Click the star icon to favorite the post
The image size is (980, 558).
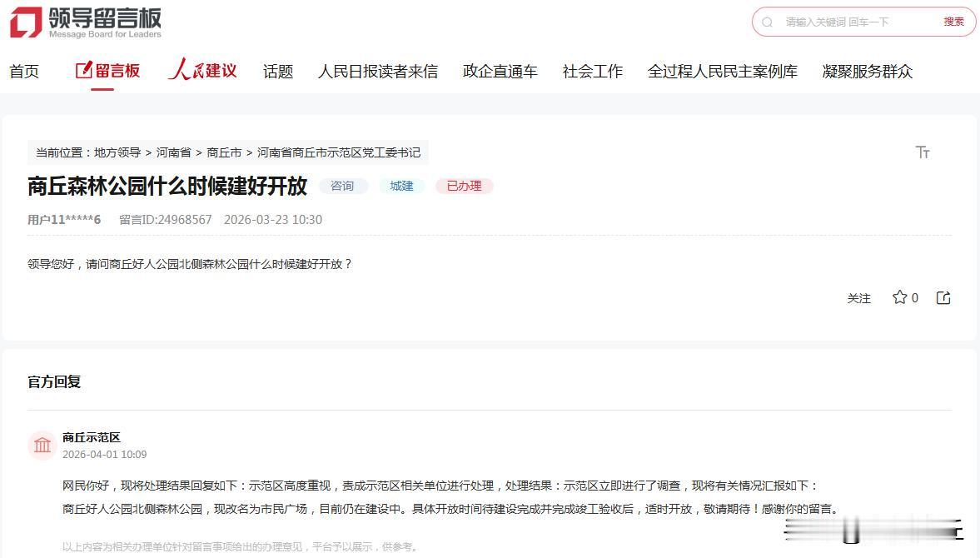[898, 297]
